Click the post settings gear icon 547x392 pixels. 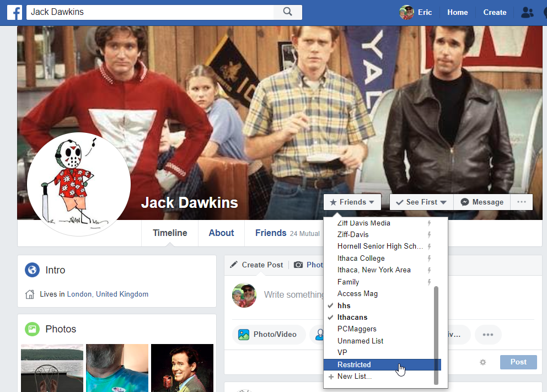[483, 362]
